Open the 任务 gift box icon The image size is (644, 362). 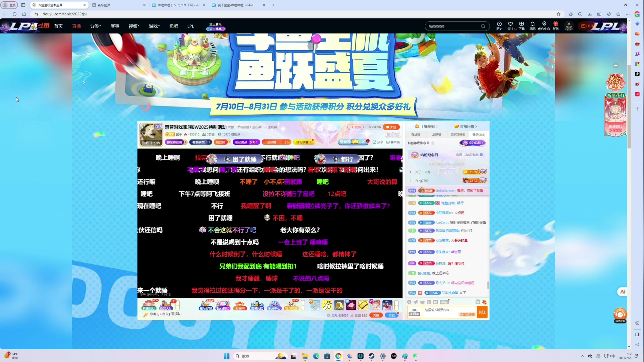[556, 26]
